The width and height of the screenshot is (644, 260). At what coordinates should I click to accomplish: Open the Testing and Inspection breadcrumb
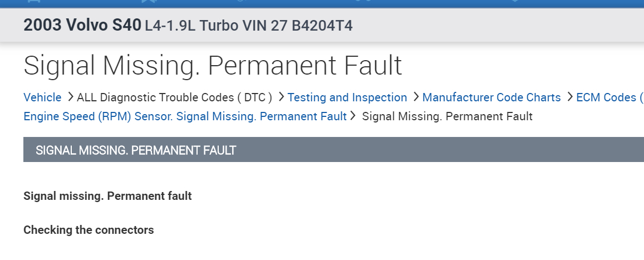(x=347, y=97)
